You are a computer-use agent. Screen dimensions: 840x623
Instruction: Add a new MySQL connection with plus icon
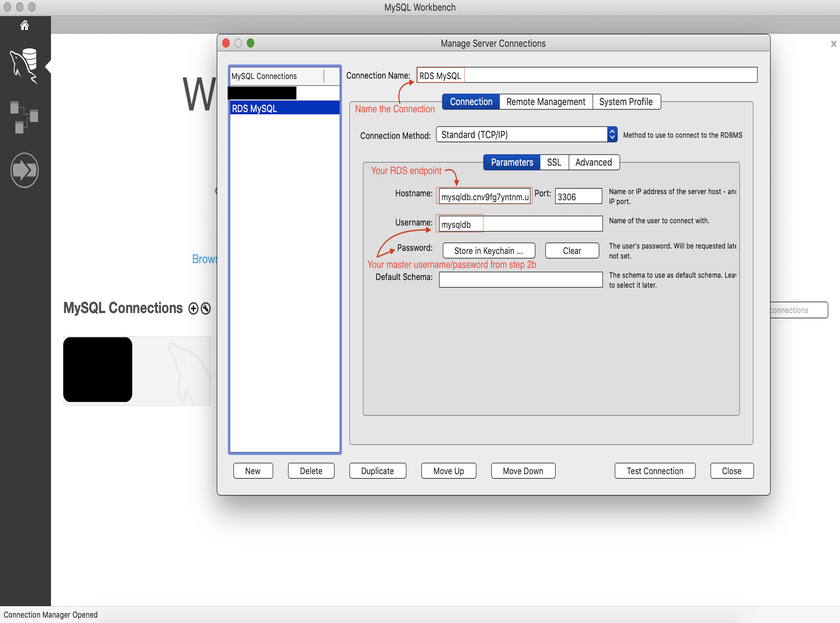[193, 308]
